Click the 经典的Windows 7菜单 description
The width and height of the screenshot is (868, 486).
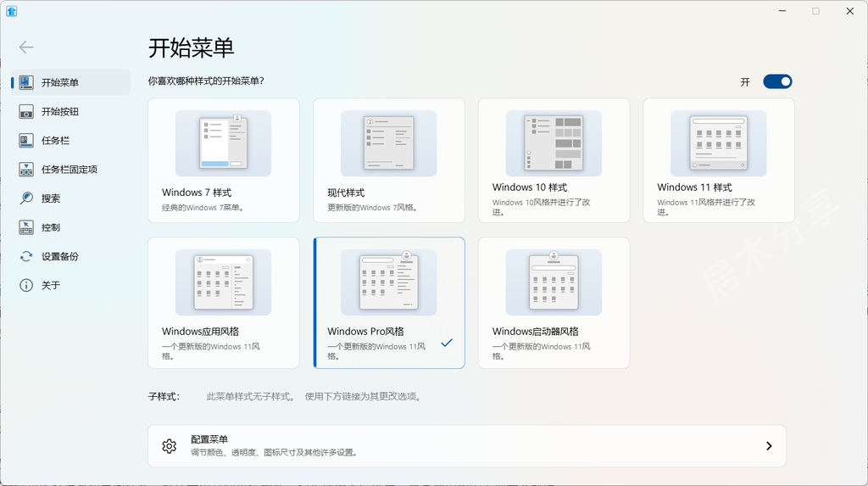203,208
